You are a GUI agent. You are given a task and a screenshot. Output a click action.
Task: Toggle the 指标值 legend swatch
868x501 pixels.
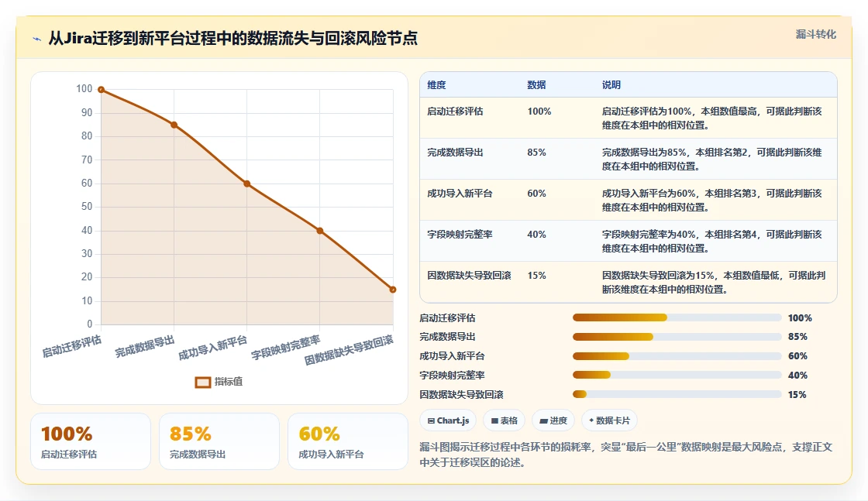[202, 382]
